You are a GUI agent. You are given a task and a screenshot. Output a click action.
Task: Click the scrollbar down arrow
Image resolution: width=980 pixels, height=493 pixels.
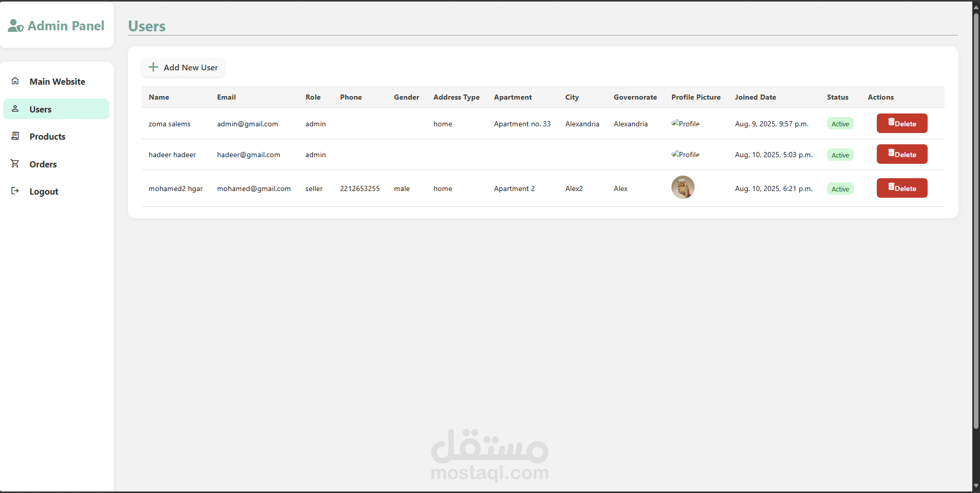[x=976, y=486]
